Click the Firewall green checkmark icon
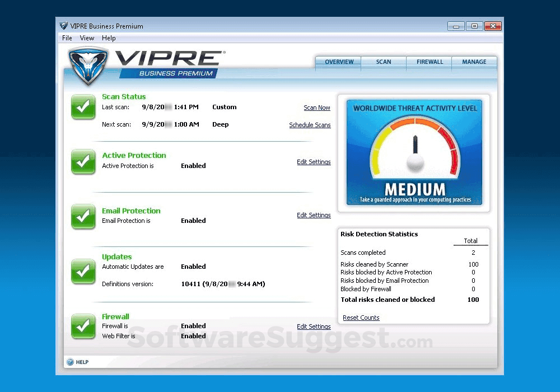560x392 pixels. click(x=83, y=326)
